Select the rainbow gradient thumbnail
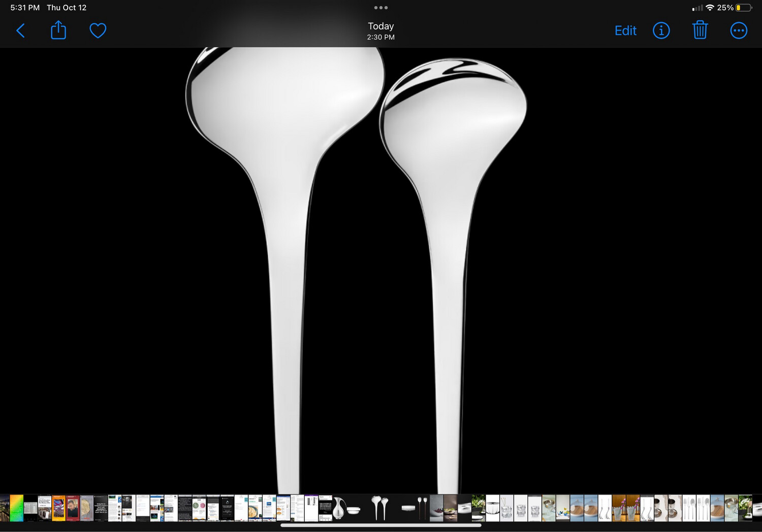This screenshot has height=532, width=762. pos(16,508)
